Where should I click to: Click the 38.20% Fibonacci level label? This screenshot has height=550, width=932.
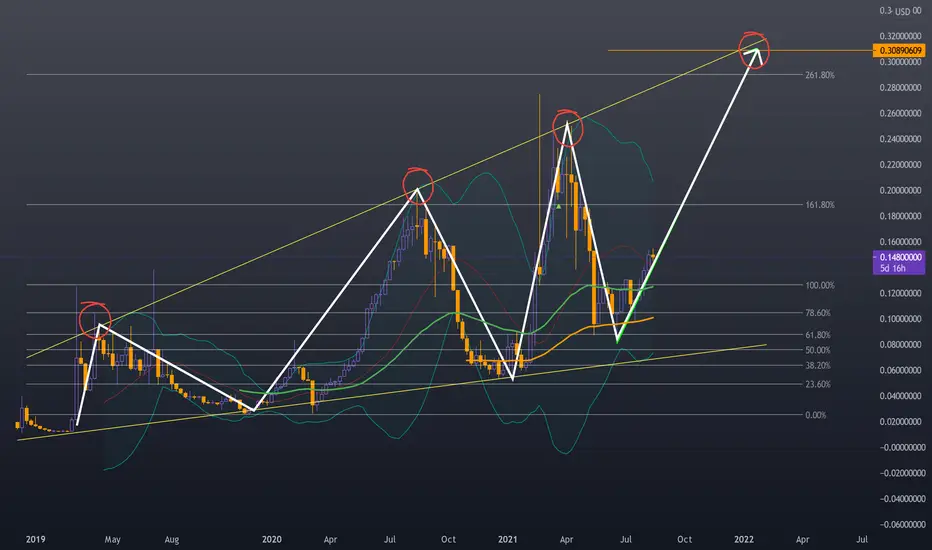click(x=818, y=366)
